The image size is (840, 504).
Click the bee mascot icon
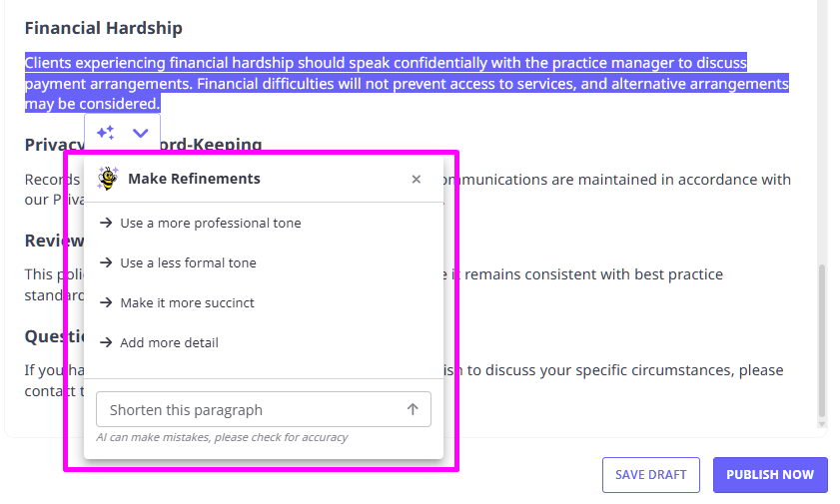click(x=108, y=179)
